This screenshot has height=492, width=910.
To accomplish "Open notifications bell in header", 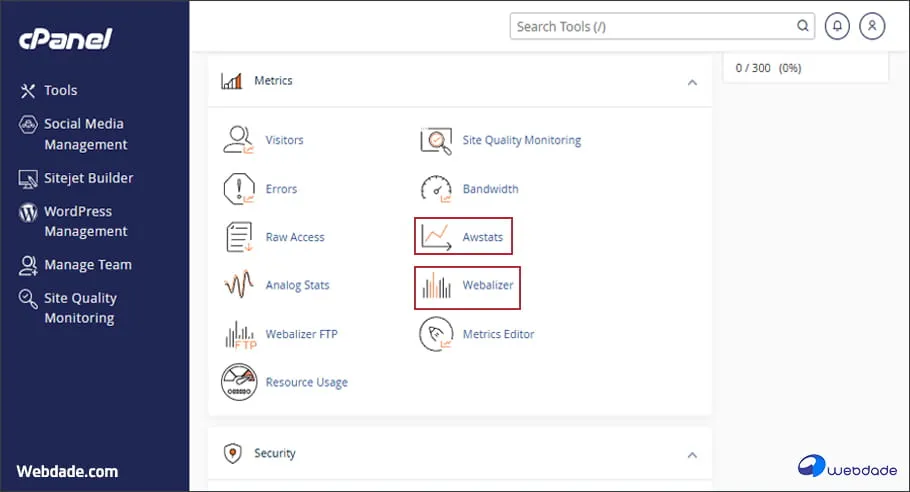I will click(836, 27).
